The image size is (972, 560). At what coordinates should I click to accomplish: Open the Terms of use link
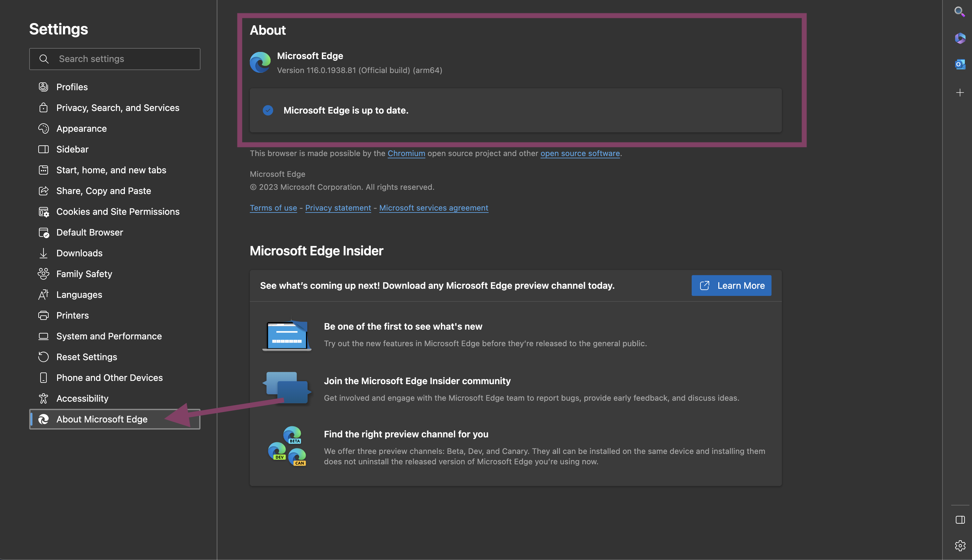273,208
